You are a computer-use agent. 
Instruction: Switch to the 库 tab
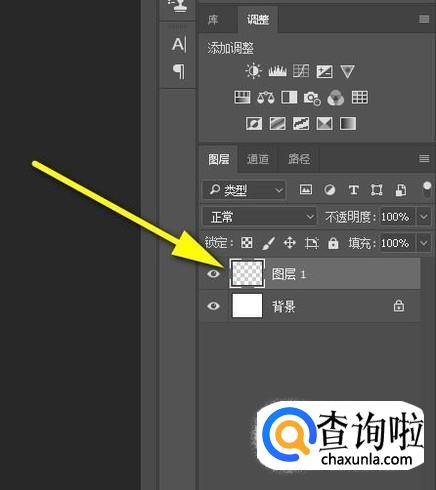point(213,20)
